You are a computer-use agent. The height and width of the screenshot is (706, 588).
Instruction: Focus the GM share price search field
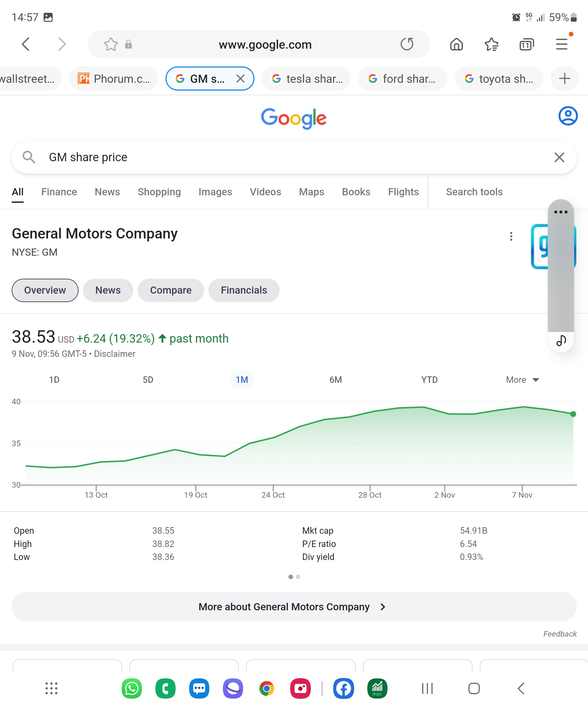tap(294, 157)
